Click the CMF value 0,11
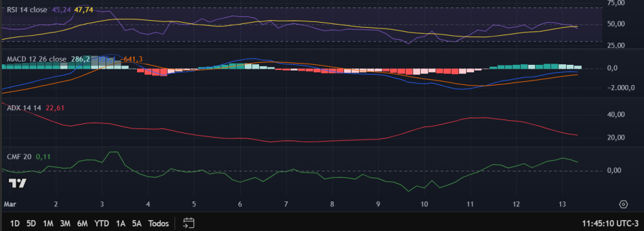Screen dimensions: 644x231 coord(43,157)
